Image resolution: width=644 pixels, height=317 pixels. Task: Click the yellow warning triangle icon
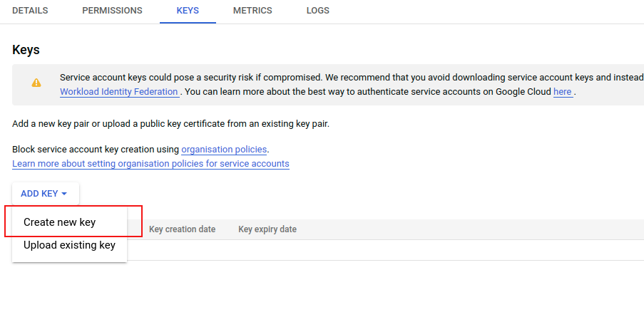click(x=36, y=83)
